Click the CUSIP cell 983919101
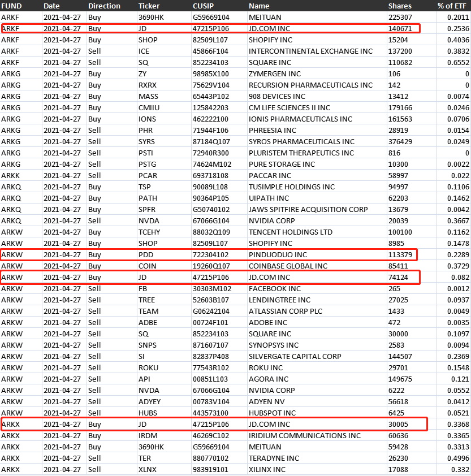 (210, 470)
